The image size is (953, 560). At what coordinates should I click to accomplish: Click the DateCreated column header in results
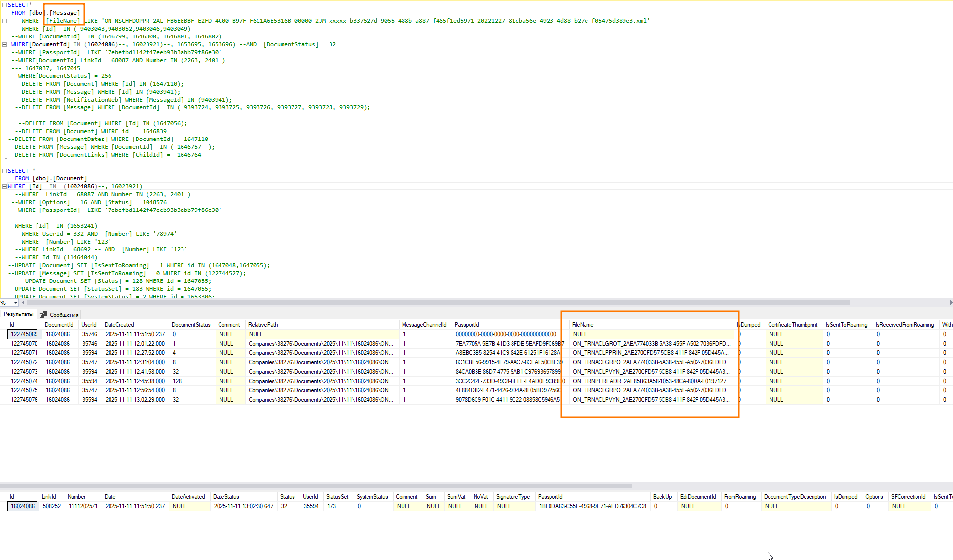tap(119, 325)
